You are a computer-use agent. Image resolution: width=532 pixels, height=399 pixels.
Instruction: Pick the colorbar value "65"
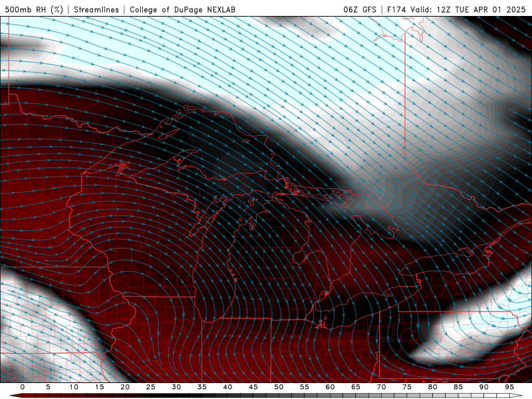(356, 387)
